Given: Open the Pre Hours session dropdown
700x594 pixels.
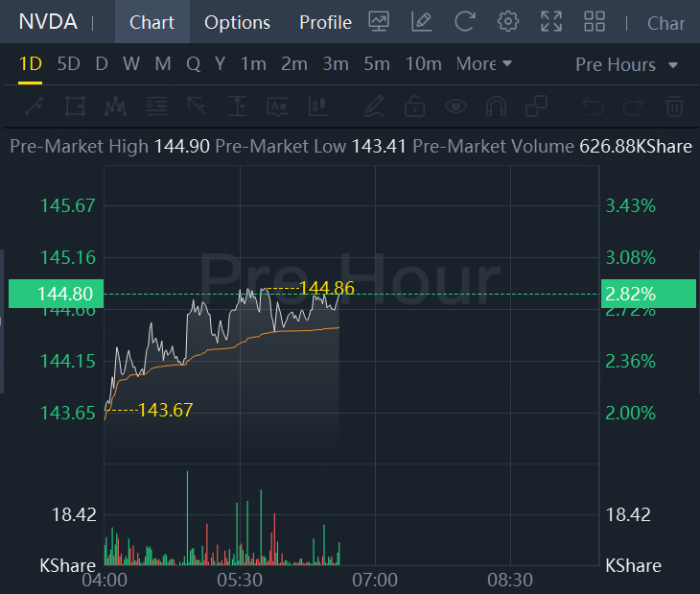Looking at the screenshot, I should pos(627,64).
